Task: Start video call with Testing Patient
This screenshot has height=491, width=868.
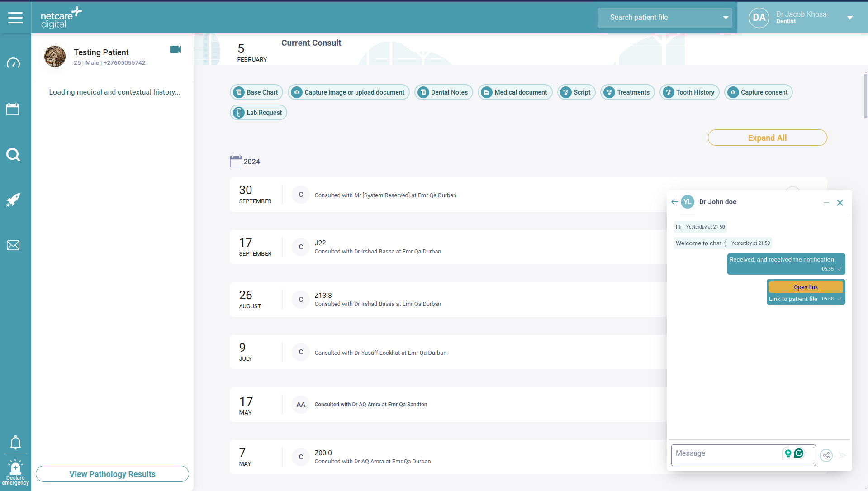Action: (175, 49)
